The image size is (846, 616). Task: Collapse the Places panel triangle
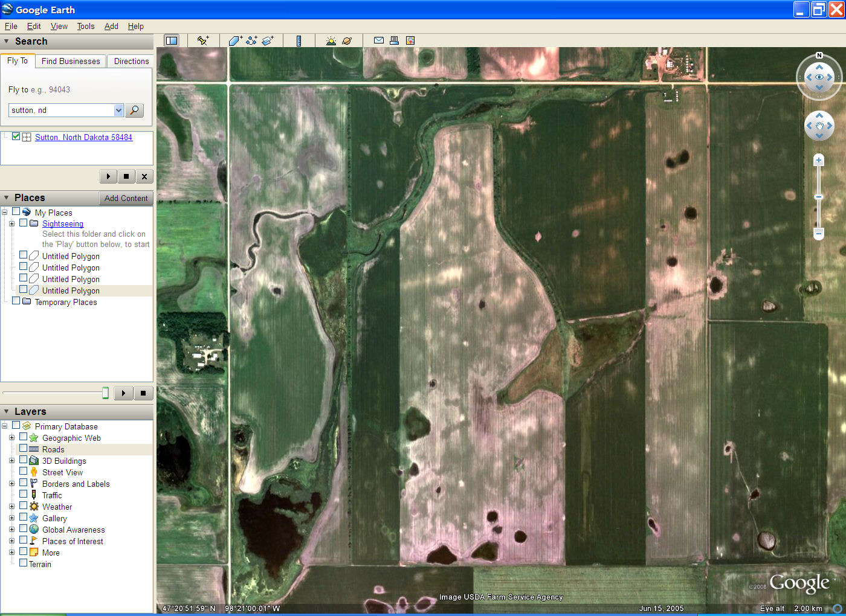point(7,197)
